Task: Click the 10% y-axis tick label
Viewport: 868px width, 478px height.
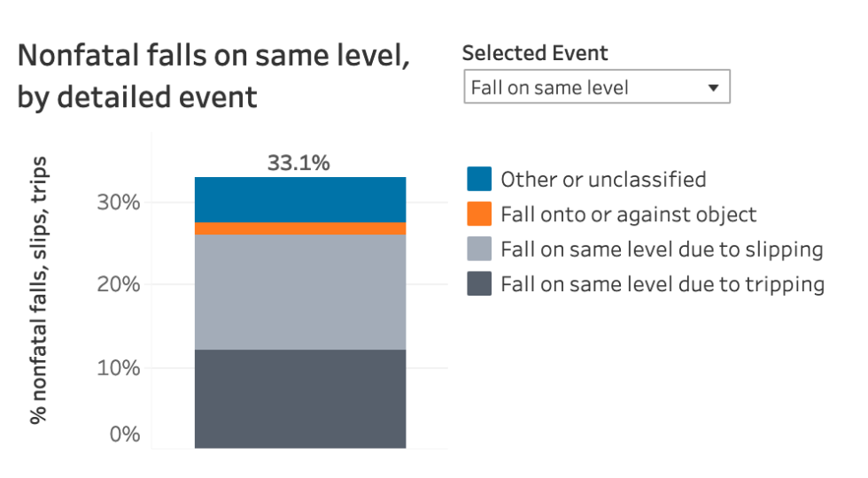Action: point(119,367)
